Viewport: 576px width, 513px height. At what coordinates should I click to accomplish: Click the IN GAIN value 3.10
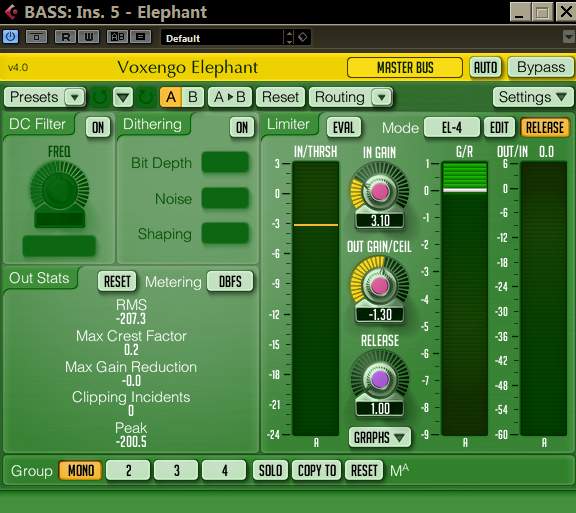[380, 220]
